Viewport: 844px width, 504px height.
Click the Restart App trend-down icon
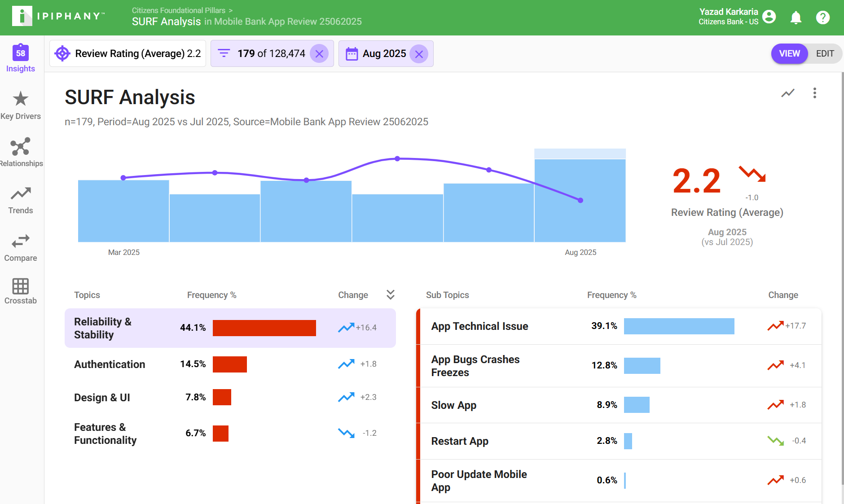click(776, 441)
